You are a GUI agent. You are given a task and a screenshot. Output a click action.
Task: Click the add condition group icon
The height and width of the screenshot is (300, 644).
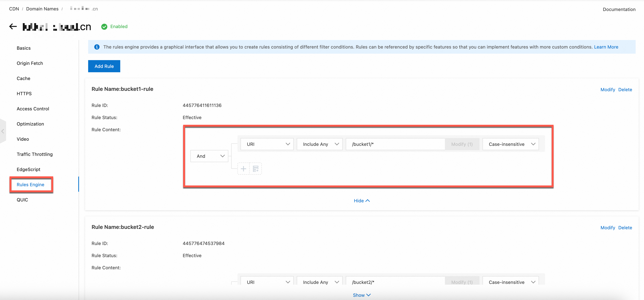click(x=256, y=169)
